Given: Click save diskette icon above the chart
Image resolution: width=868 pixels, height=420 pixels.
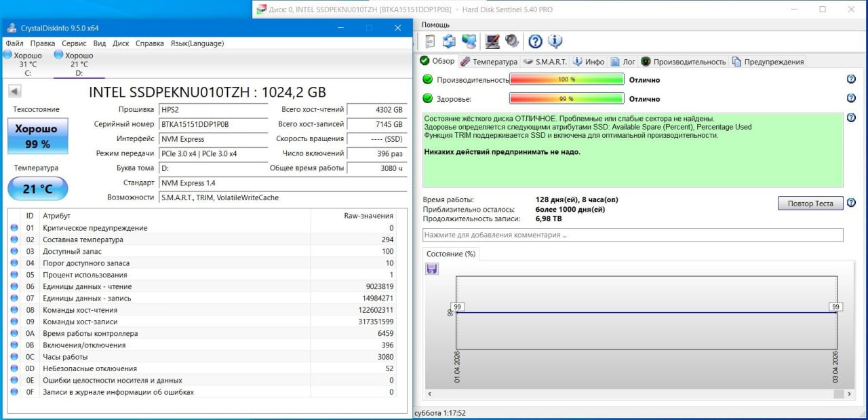Looking at the screenshot, I should (x=432, y=269).
